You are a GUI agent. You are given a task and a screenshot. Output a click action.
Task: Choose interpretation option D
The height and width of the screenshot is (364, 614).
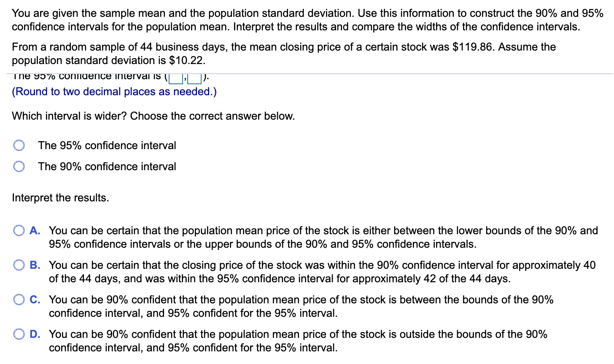click(19, 334)
